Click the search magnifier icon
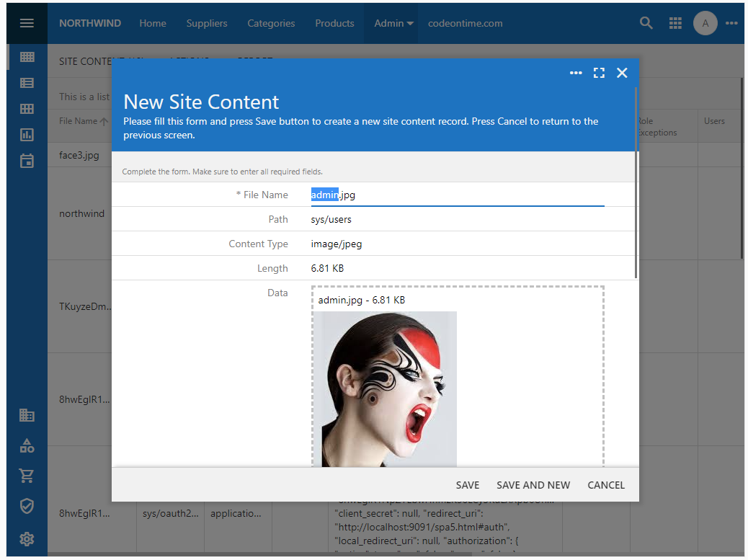This screenshot has height=560, width=748. [646, 23]
